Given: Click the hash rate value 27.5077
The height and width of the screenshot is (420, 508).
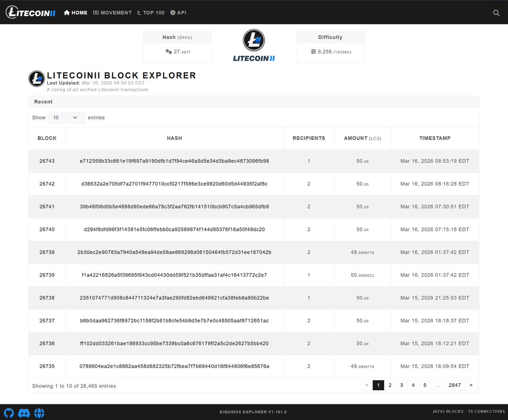Looking at the screenshot, I should 182,52.
